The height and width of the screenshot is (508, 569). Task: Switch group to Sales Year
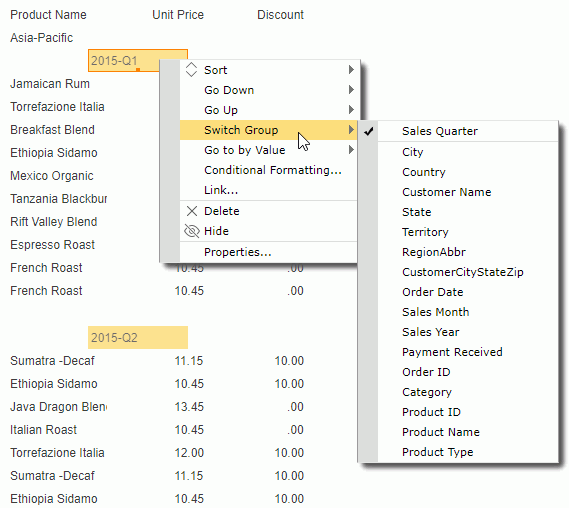pos(468,332)
